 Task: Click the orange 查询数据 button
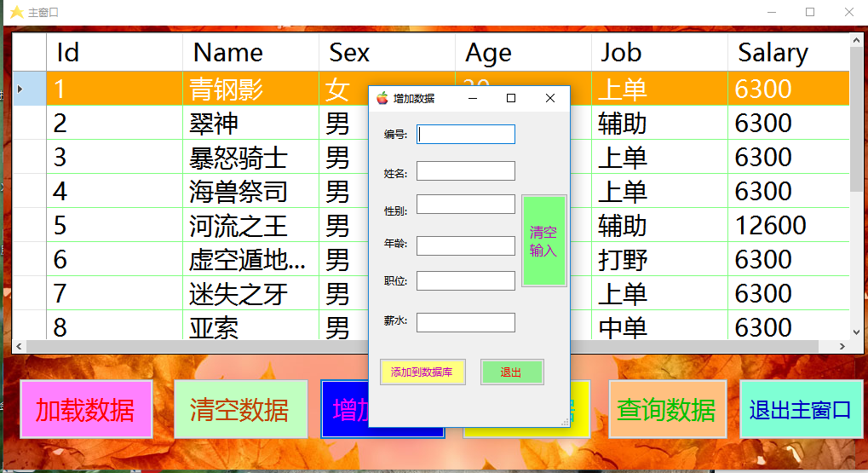[x=667, y=410]
